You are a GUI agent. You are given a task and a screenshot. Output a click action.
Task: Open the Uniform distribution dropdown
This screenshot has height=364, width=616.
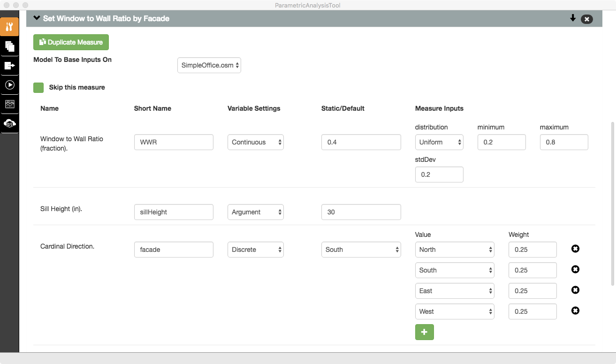[439, 142]
